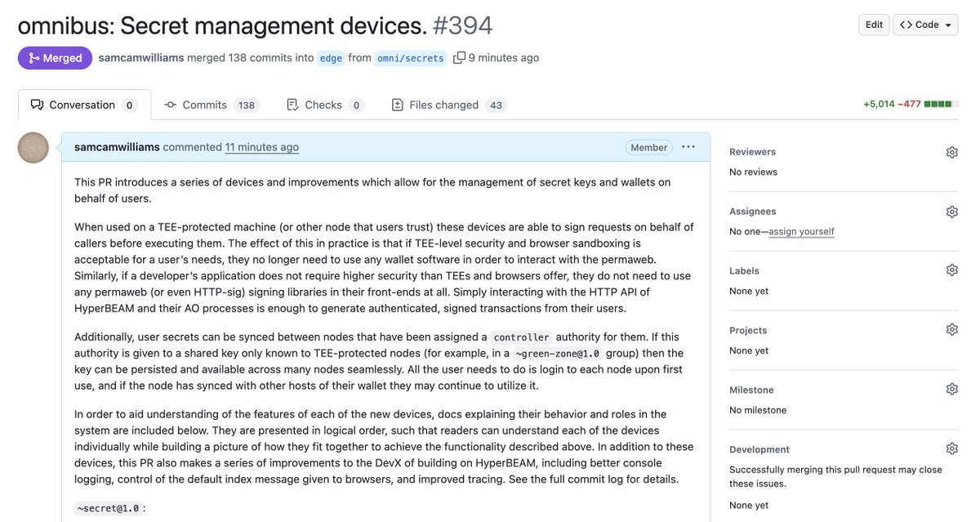Viewport: 980px width, 522px height.
Task: Open the omni/secrets head branch link
Action: coord(411,58)
